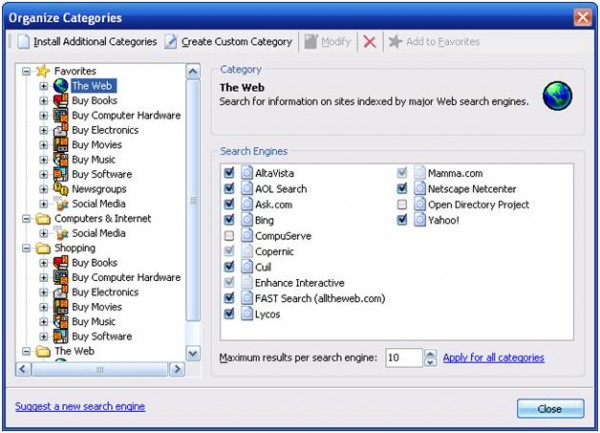Click the Add to Favorites toolbar label
The width and height of the screenshot is (600, 433).
pos(443,41)
